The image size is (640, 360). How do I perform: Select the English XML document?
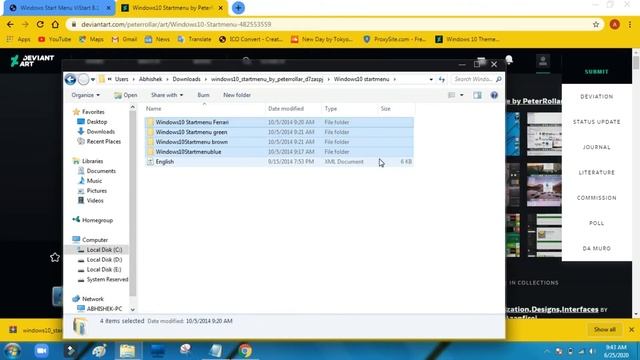pyautogui.click(x=279, y=162)
